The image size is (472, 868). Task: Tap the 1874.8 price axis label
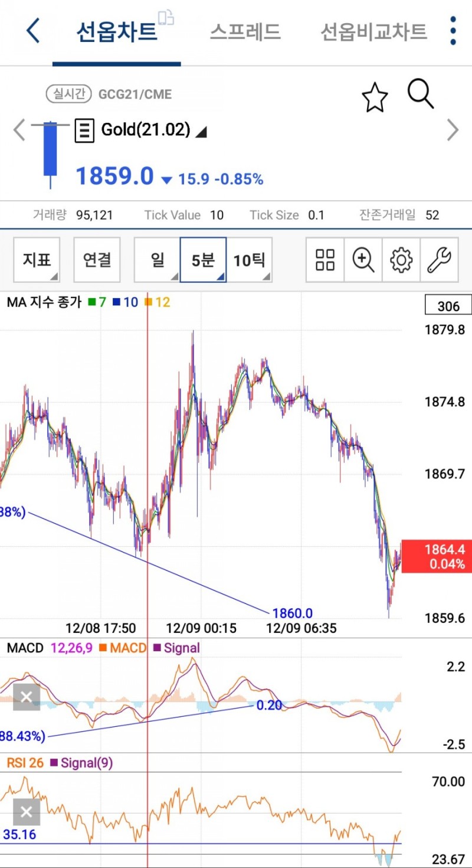click(x=445, y=402)
